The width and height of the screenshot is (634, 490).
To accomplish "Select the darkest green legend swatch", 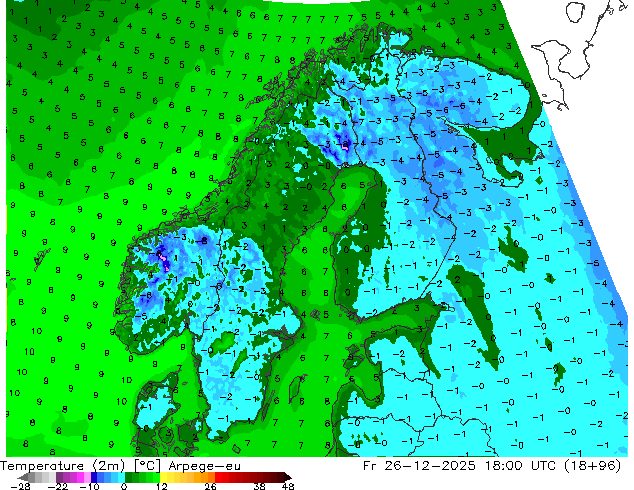I will click(x=129, y=477).
